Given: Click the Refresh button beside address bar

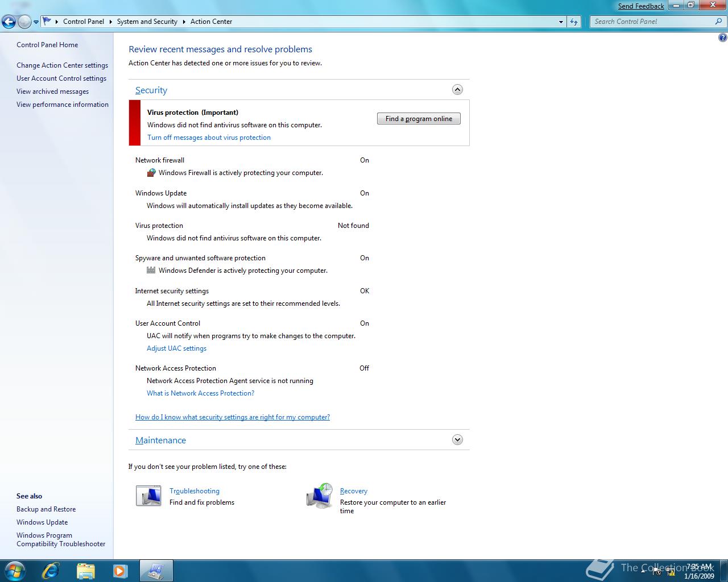Looking at the screenshot, I should pos(574,22).
